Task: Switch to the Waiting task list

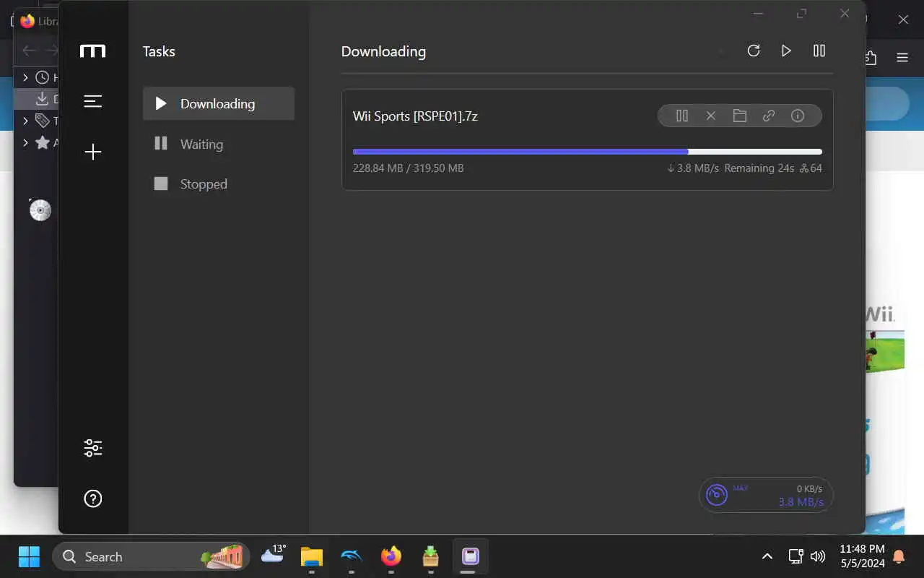Action: 219,144
